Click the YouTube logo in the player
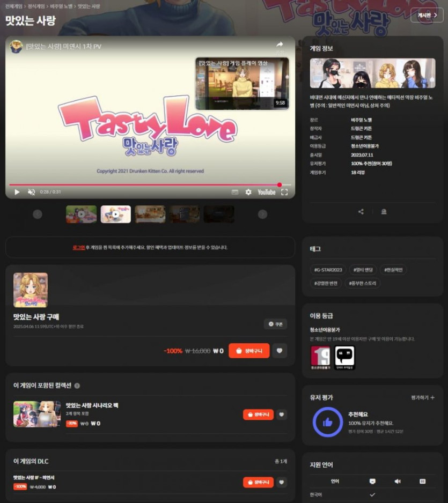448x503 pixels. click(x=268, y=191)
